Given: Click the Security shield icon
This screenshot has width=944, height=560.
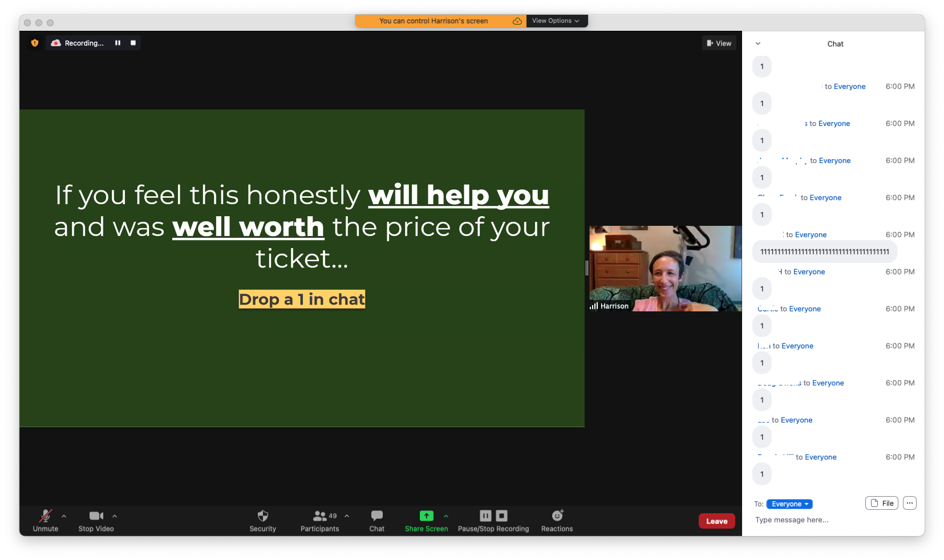Looking at the screenshot, I should click(262, 516).
